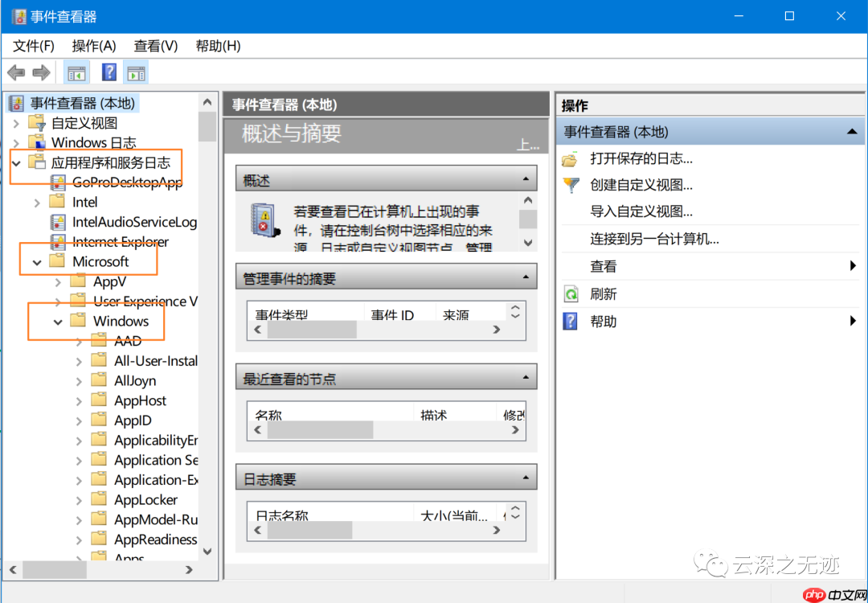Click 打开保存的日志... action
868x603 pixels.
pos(641,159)
